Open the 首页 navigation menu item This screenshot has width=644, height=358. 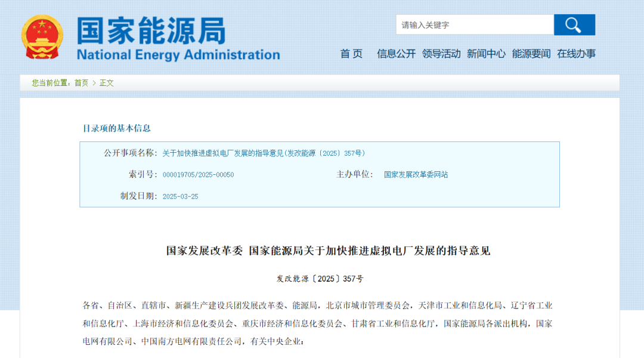click(x=351, y=54)
